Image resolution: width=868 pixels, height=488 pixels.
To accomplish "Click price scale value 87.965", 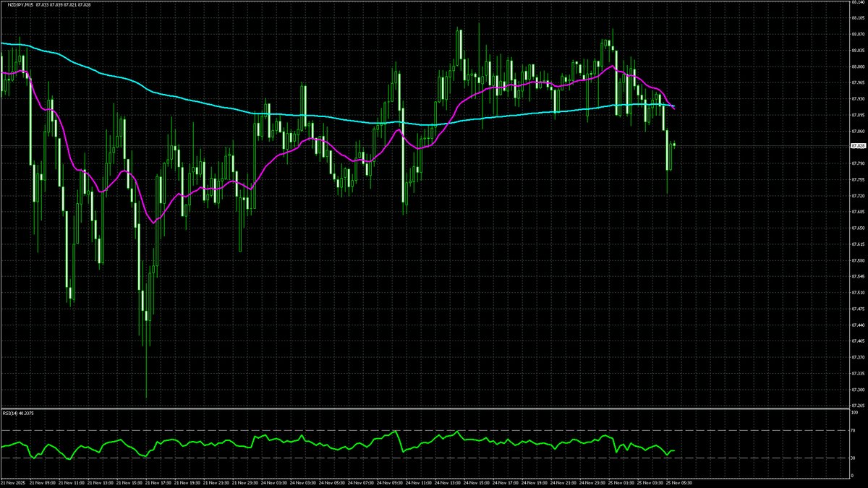I will (x=858, y=82).
